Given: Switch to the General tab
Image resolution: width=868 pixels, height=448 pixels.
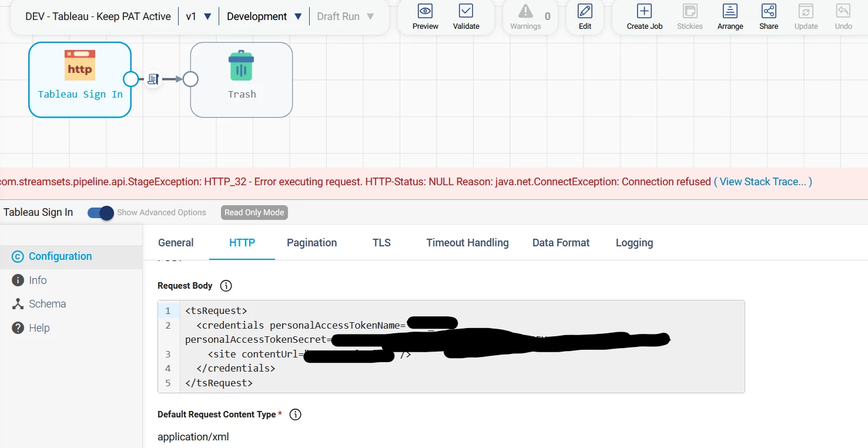Looking at the screenshot, I should [x=176, y=243].
